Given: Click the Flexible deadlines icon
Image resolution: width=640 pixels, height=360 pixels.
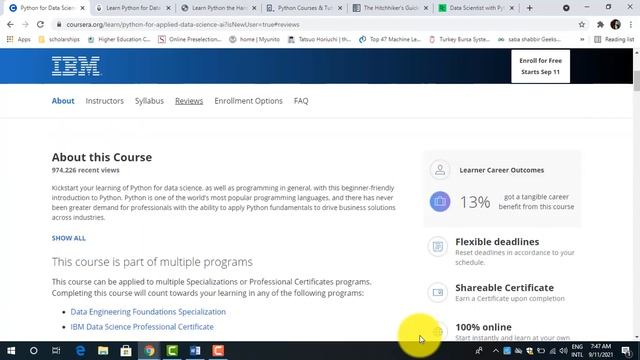Looking at the screenshot, I should (x=438, y=246).
